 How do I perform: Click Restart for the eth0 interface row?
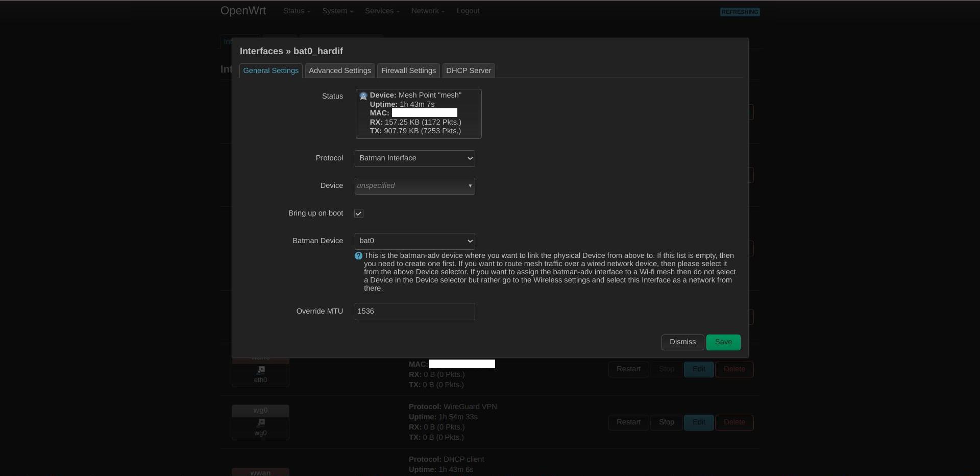[628, 369]
